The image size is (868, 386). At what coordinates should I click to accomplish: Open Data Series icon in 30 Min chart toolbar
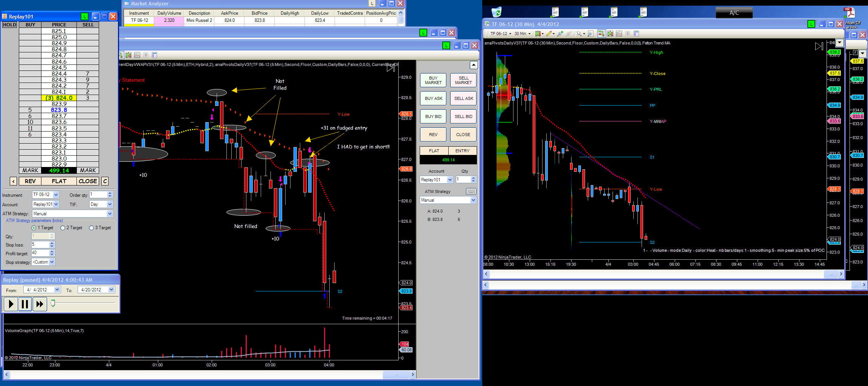coord(610,34)
